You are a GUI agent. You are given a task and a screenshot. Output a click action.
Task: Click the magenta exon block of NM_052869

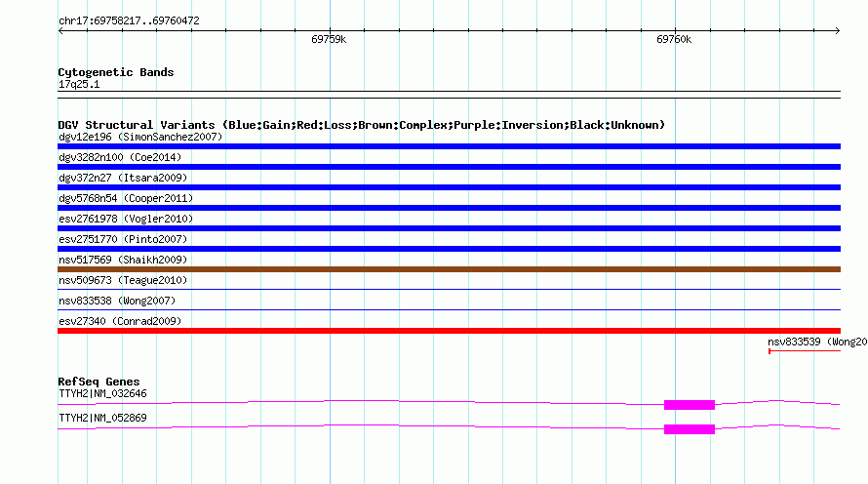pyautogui.click(x=690, y=429)
